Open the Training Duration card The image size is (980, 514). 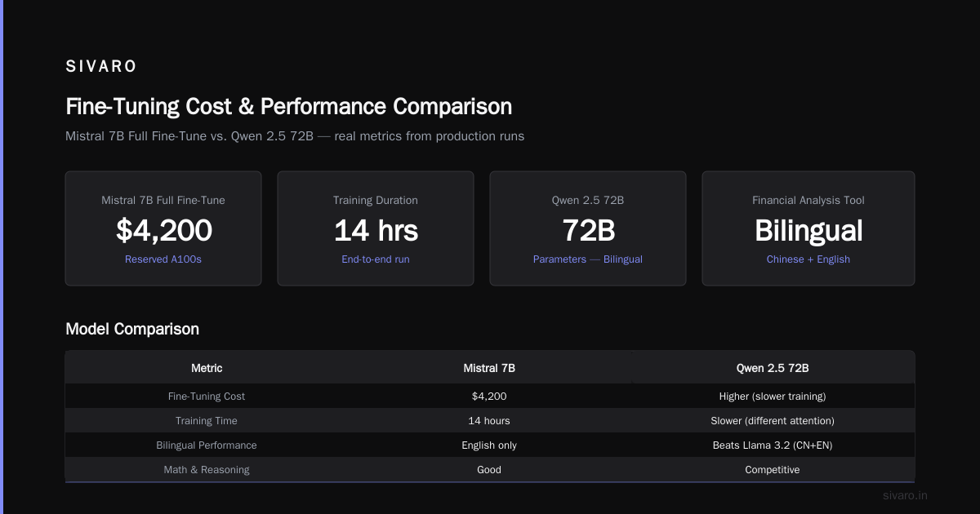coord(376,228)
